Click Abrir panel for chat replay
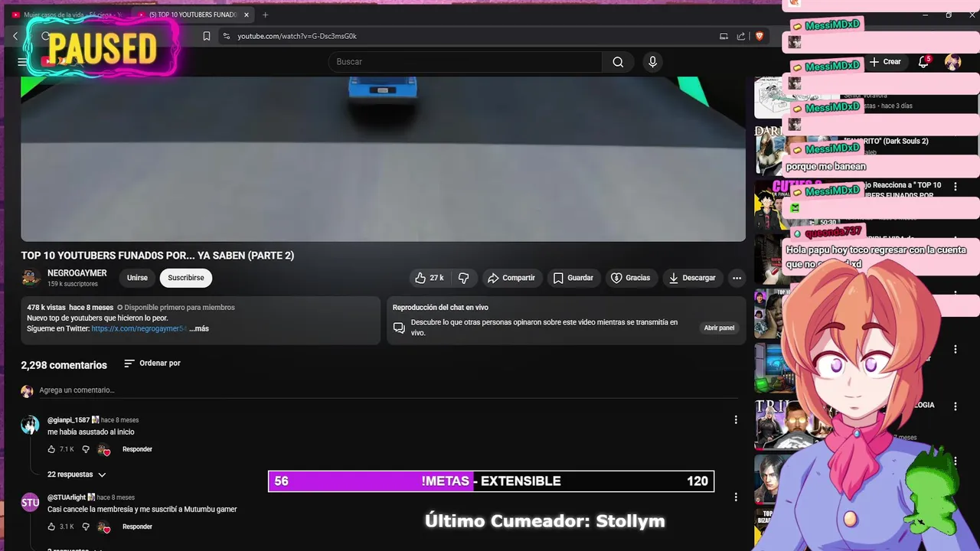 pyautogui.click(x=719, y=328)
